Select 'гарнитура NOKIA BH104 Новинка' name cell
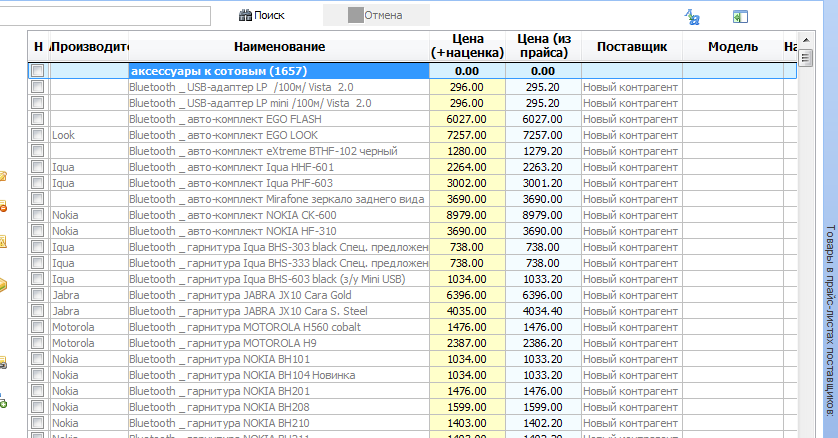This screenshot has height=438, width=838. (279, 376)
